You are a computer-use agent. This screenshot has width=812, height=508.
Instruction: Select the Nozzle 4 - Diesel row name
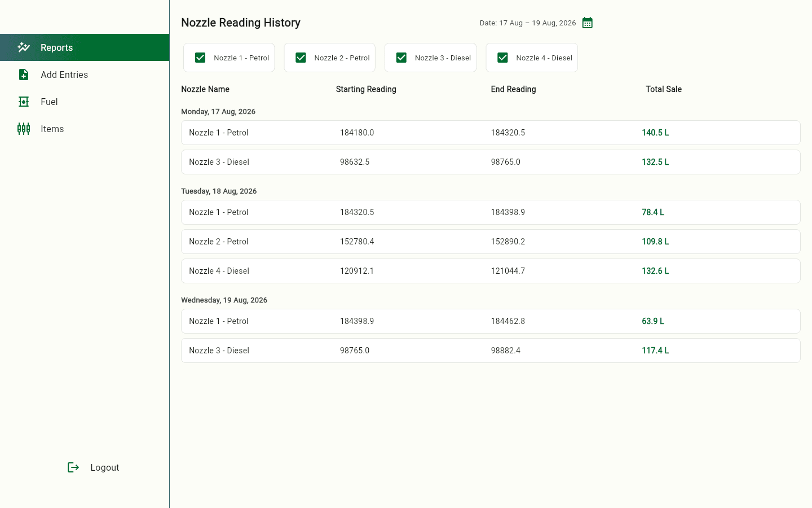click(x=219, y=271)
